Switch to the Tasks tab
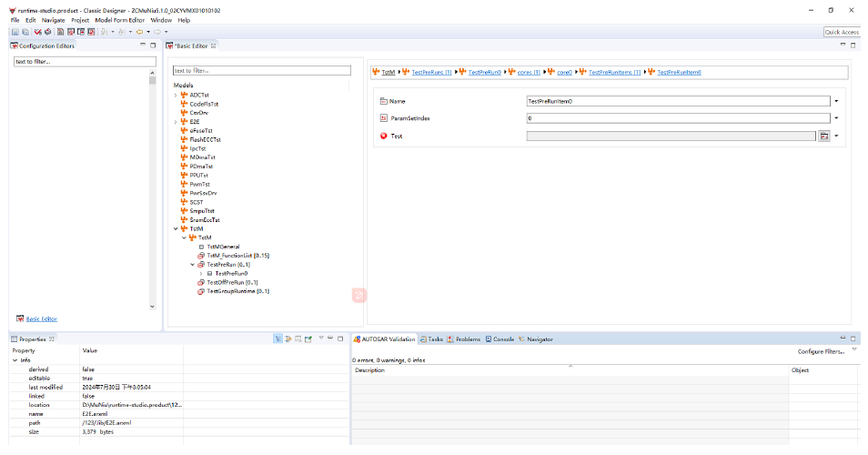 431,339
